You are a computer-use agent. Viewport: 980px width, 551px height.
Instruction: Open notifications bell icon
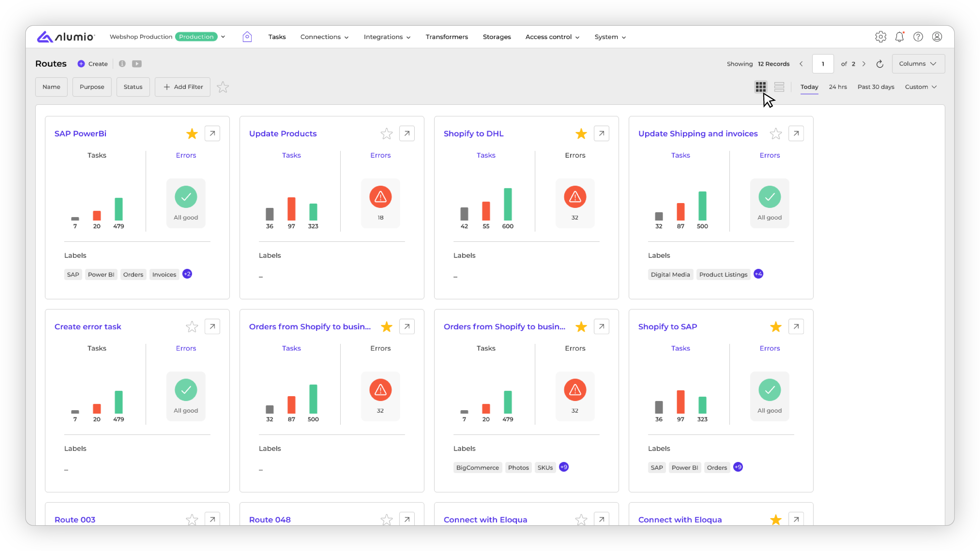pos(899,37)
